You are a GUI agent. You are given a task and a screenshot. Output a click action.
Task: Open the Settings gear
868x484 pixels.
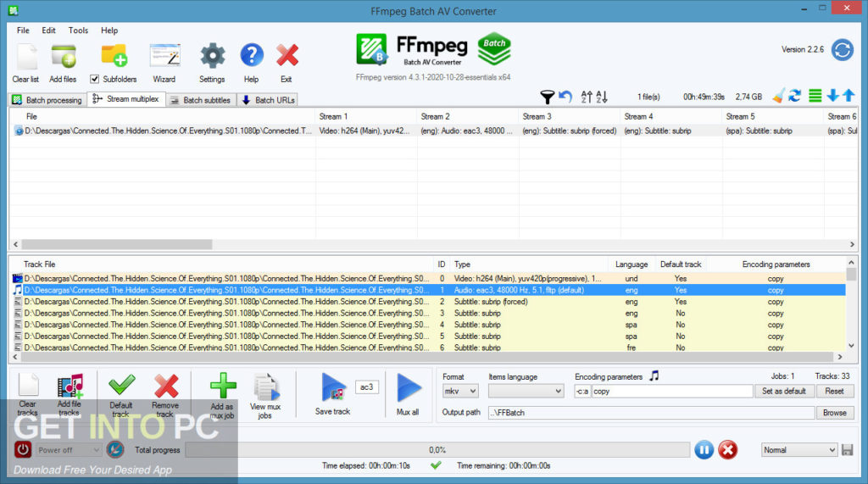tap(213, 57)
